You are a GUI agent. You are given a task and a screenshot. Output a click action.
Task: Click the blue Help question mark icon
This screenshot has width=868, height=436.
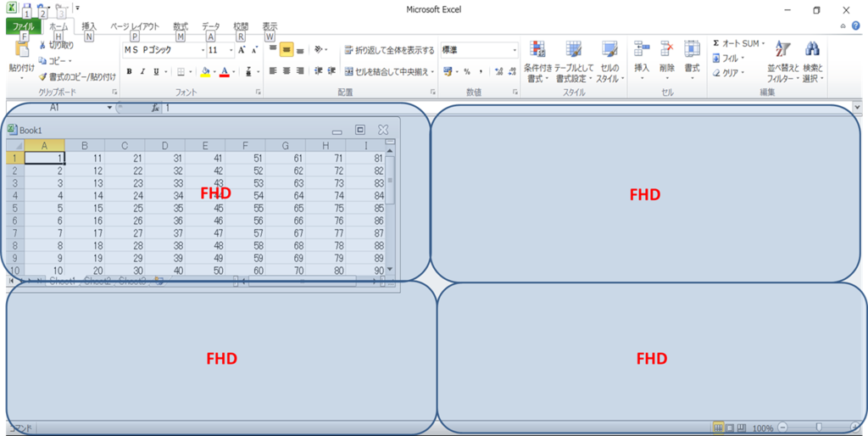[x=856, y=25]
